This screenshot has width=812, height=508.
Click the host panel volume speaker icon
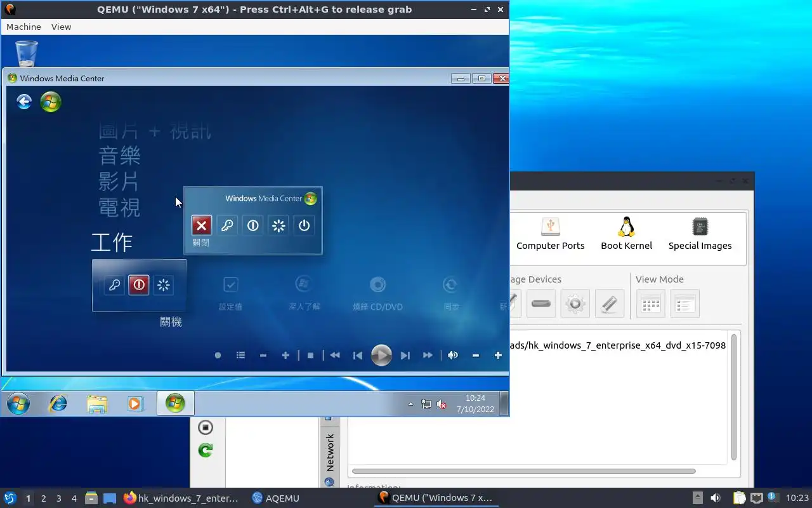(716, 498)
